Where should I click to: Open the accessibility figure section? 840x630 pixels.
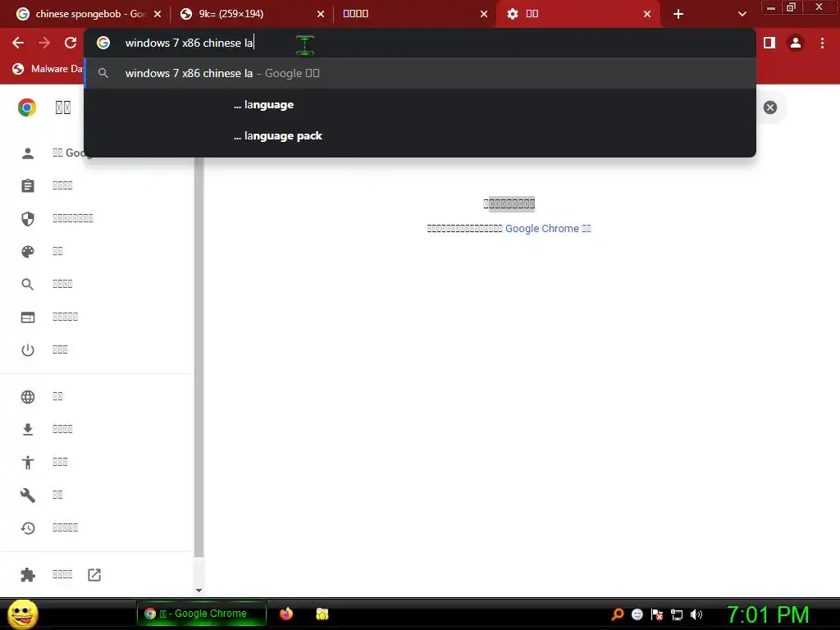tap(28, 463)
